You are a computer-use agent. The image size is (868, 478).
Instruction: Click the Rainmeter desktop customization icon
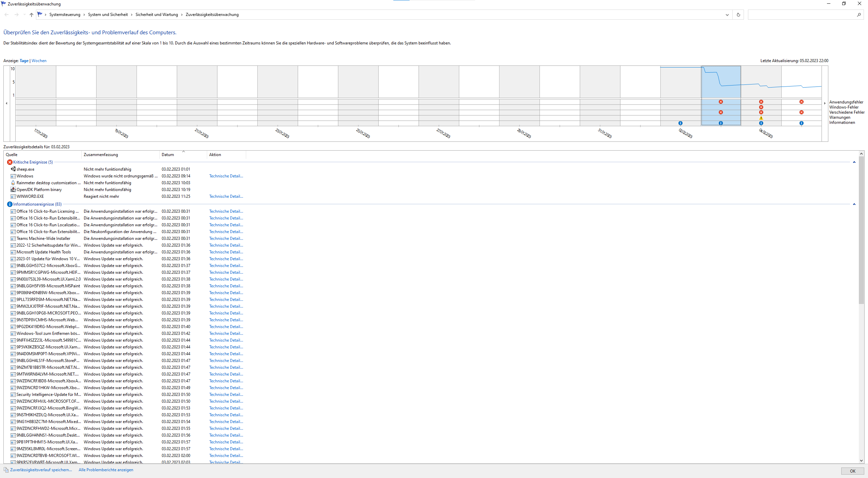point(13,183)
